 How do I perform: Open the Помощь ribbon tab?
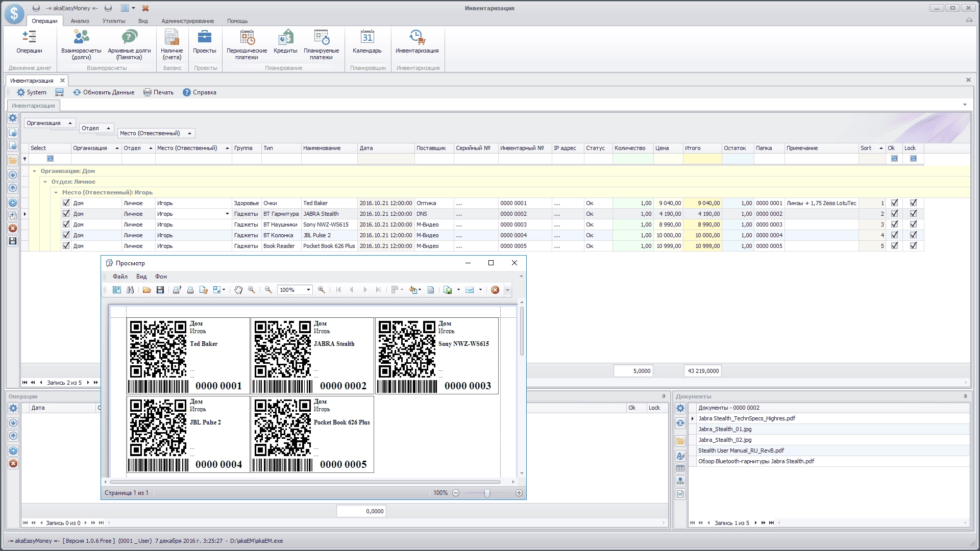(237, 21)
